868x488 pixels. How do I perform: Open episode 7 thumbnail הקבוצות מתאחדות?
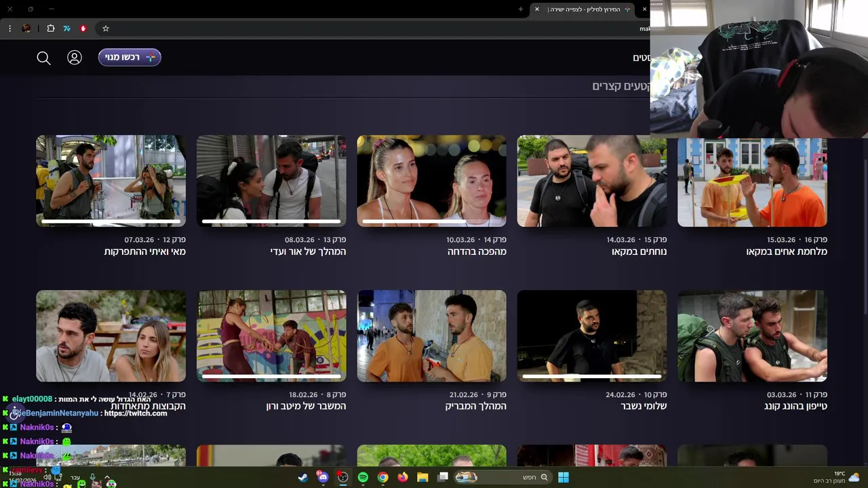(x=111, y=336)
